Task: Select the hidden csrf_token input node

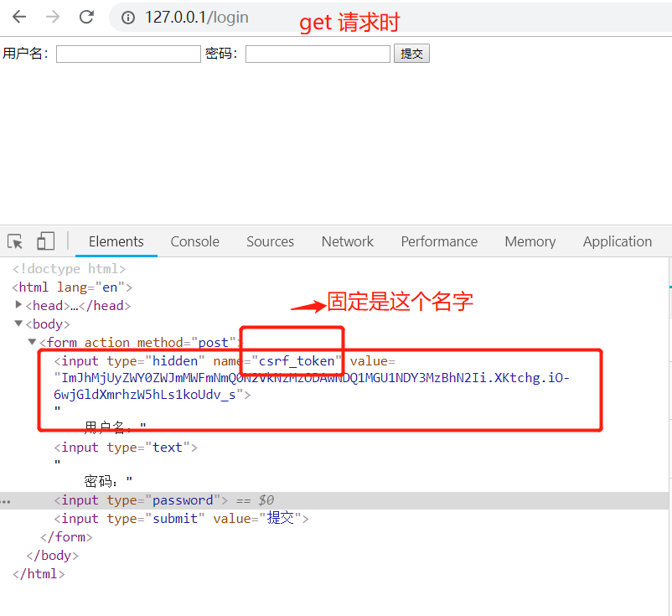Action: pyautogui.click(x=312, y=377)
